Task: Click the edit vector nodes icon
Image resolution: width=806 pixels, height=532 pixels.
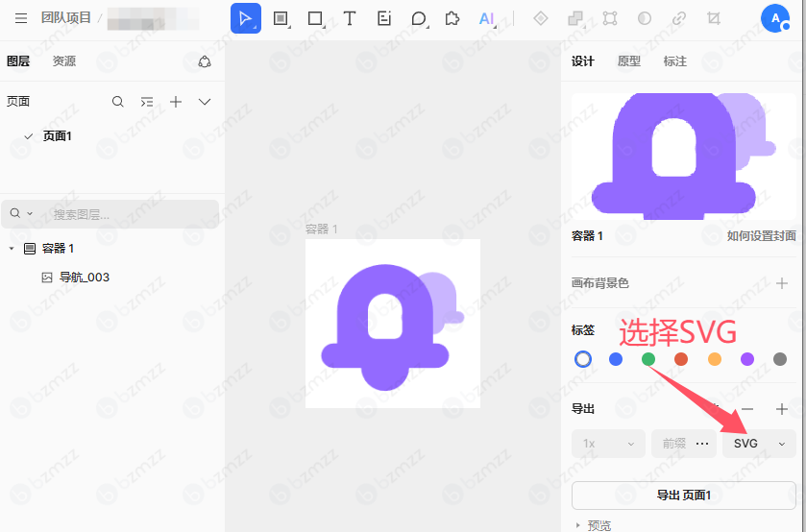Action: [610, 18]
